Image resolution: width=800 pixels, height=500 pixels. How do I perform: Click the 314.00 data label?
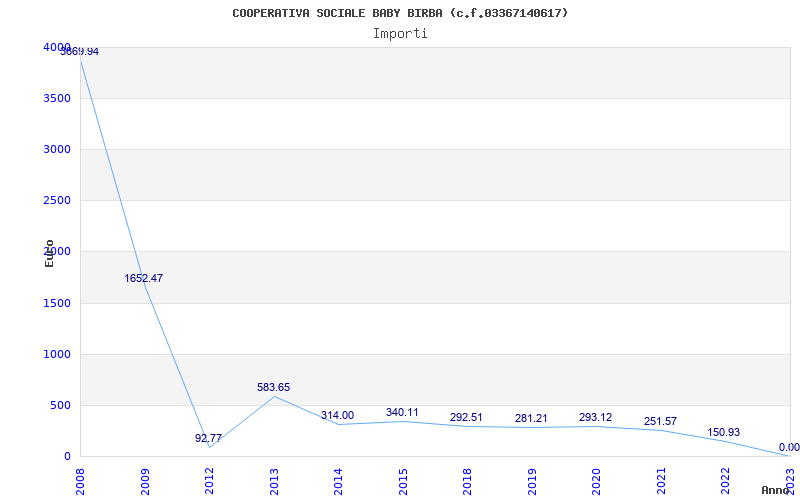pos(337,415)
